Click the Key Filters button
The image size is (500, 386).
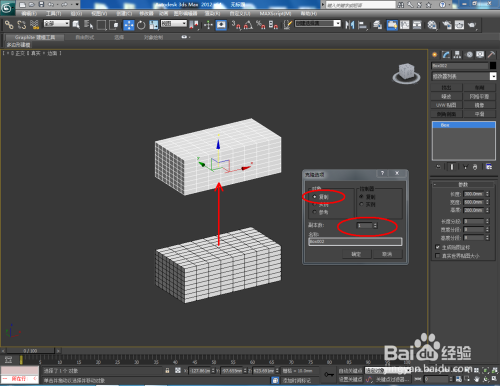(392, 379)
